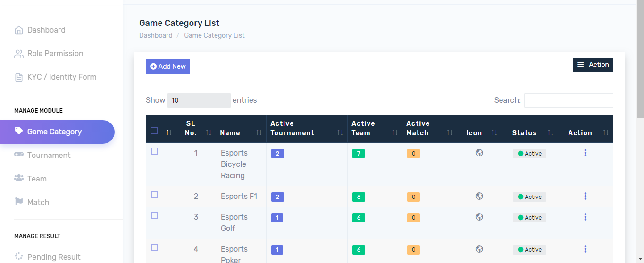Click the Match flag icon in sidebar
Image resolution: width=644 pixels, height=263 pixels.
coord(19,202)
